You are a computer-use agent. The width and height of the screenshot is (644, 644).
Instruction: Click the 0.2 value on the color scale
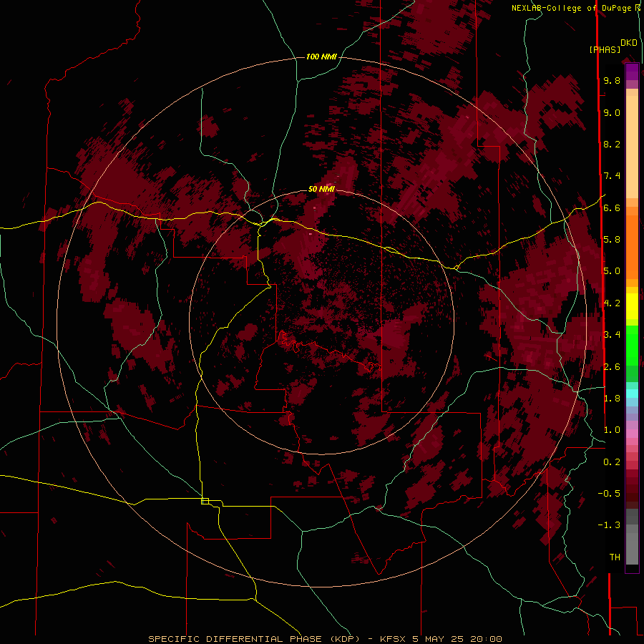[x=612, y=462]
